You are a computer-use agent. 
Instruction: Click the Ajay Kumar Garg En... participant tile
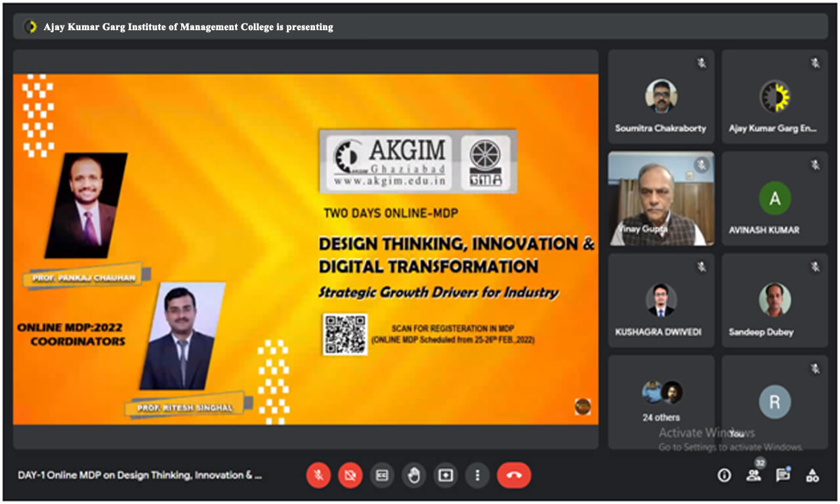[774, 96]
